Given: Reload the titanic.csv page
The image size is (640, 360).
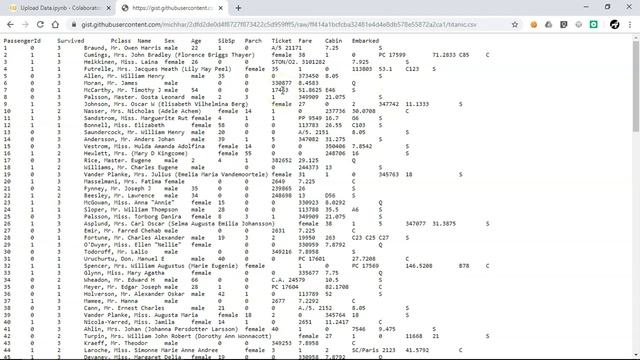Looking at the screenshot, I should (40, 24).
